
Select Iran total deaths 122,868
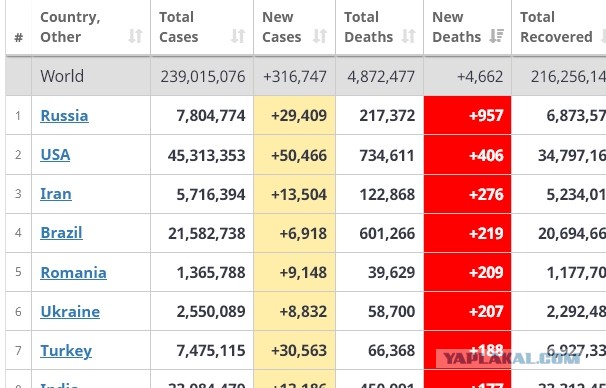387,194
